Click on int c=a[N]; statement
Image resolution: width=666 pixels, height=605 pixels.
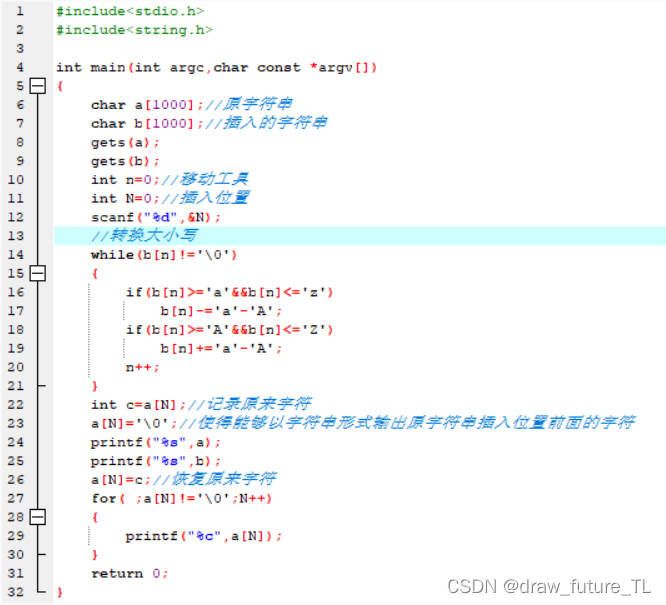click(x=138, y=404)
